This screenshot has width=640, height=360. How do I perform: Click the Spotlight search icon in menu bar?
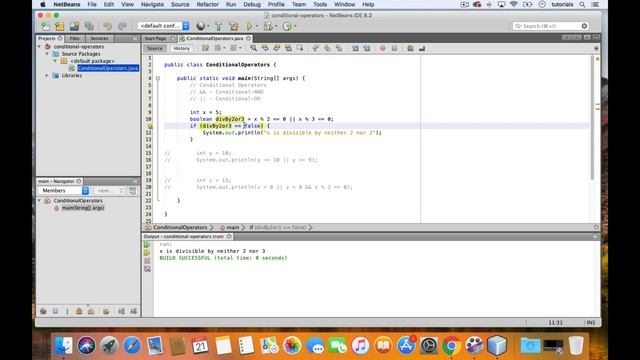582,4
